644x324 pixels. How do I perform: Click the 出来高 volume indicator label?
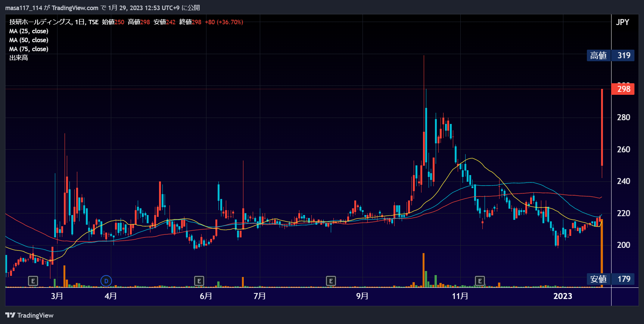click(x=19, y=58)
